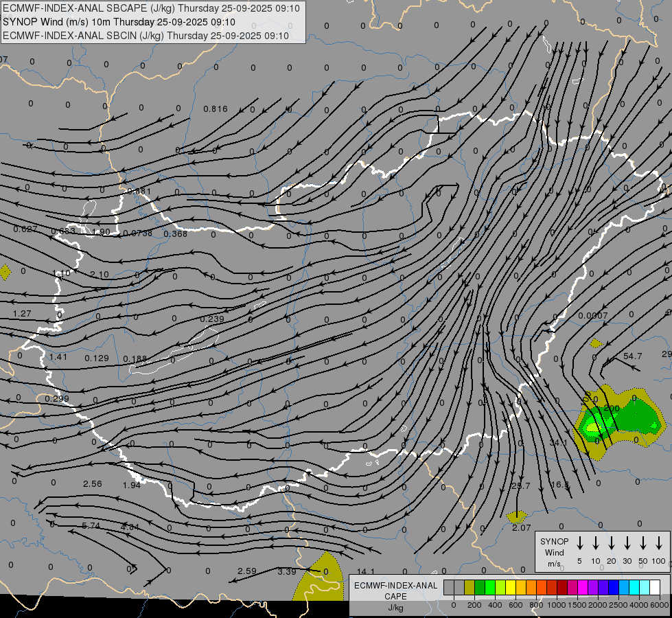Viewport: 672px width, 618px height.
Task: Click the 1.94 value on the map
Action: tap(132, 485)
